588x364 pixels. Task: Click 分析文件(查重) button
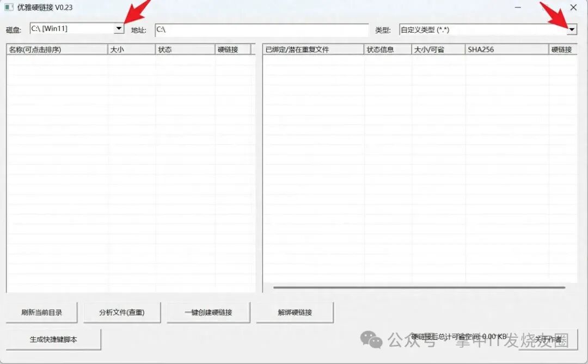coord(122,312)
